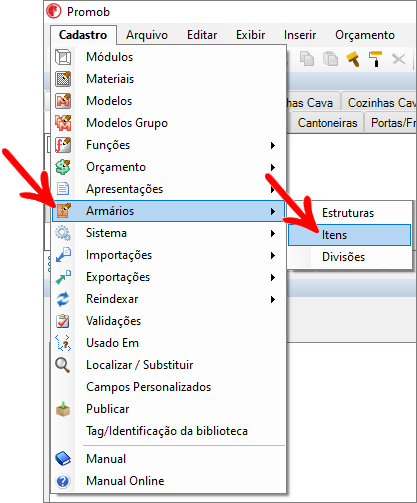
Task: Choose the Validações menu entry
Action: (169, 321)
